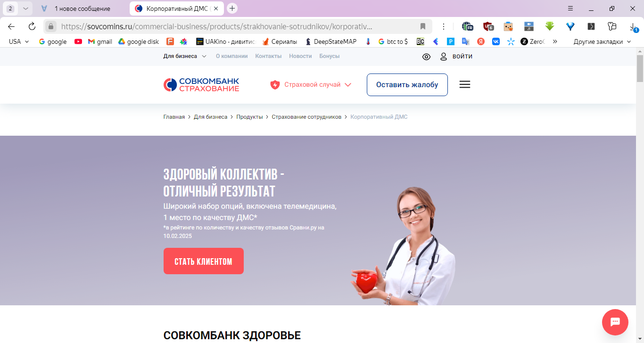
Task: Open the VK bookmark icon
Action: (496, 41)
